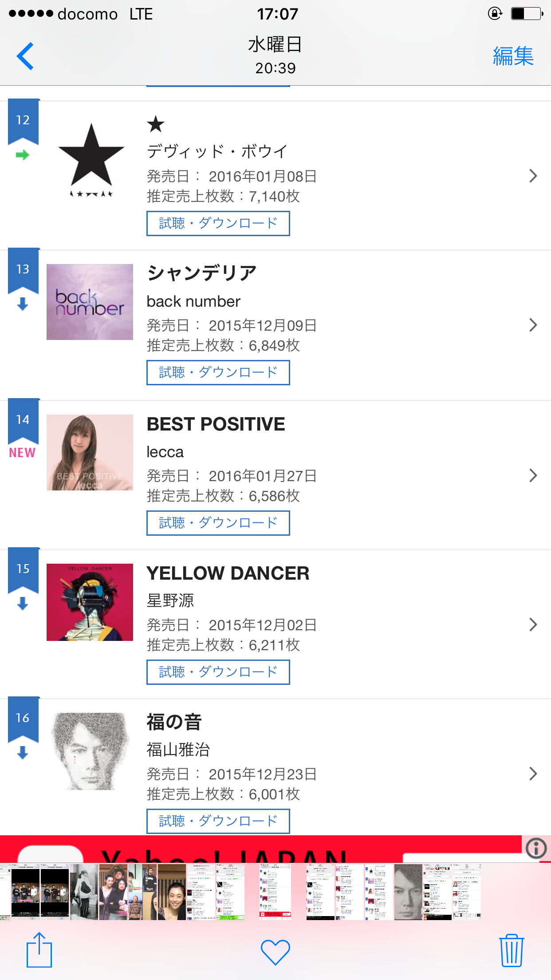Viewport: 551px width, 980px height.
Task: Tap 試聴・ダウンロード for シャンデリア
Action: pyautogui.click(x=218, y=372)
